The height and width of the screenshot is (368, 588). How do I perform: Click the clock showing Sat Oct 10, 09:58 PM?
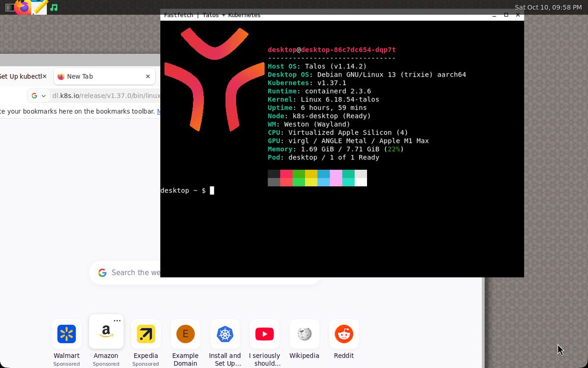click(x=548, y=7)
